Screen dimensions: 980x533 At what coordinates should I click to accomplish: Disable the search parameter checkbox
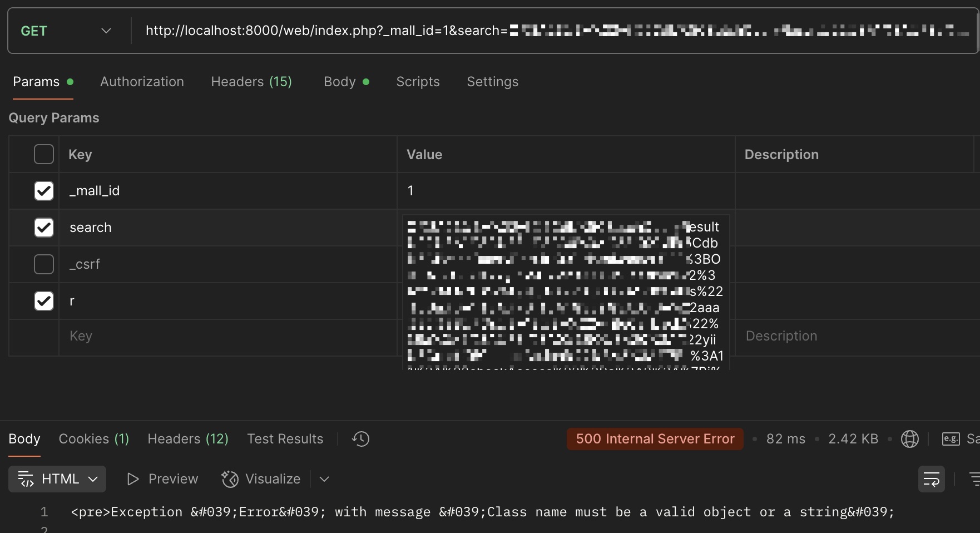coord(44,228)
